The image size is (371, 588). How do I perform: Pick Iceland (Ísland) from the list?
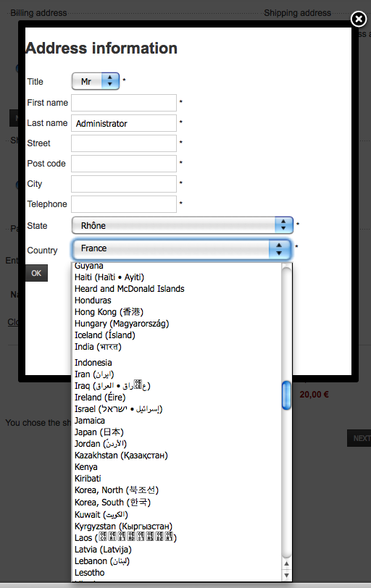(x=176, y=335)
